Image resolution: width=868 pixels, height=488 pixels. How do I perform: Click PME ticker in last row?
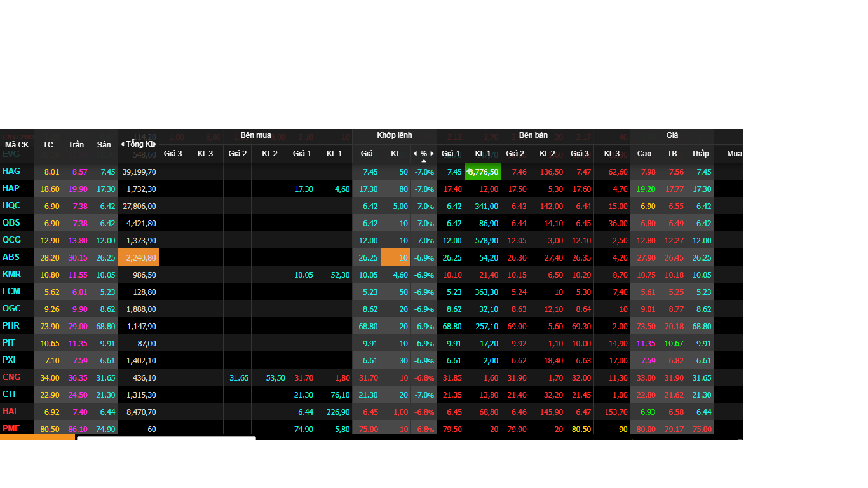[11, 429]
